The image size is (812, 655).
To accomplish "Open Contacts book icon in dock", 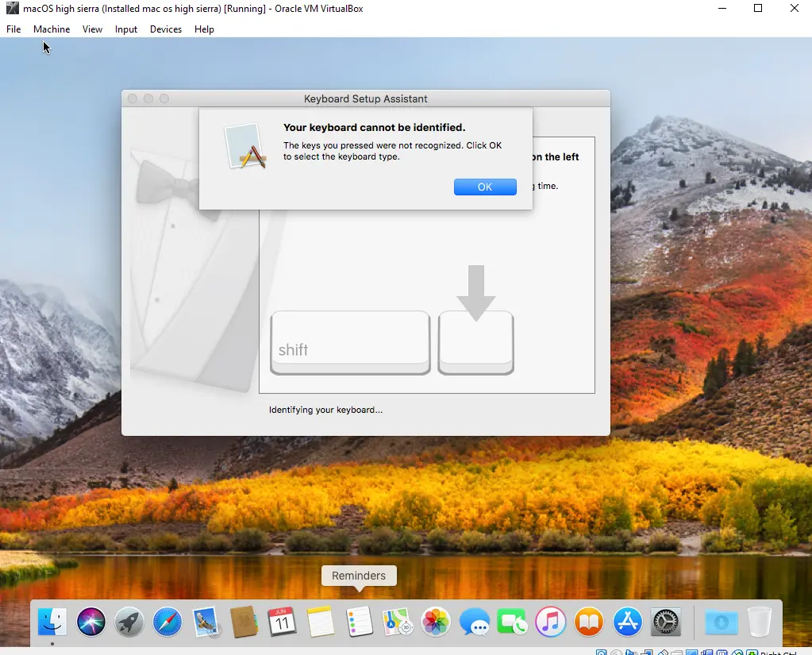I will [x=244, y=622].
